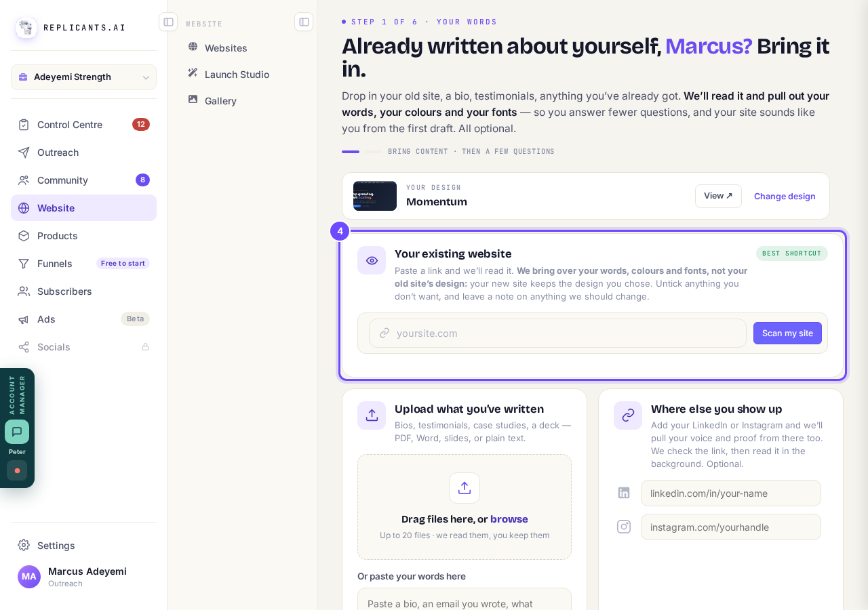Viewport: 868px width, 610px height.
Task: Click into the paste your words text area
Action: pyautogui.click(x=465, y=599)
